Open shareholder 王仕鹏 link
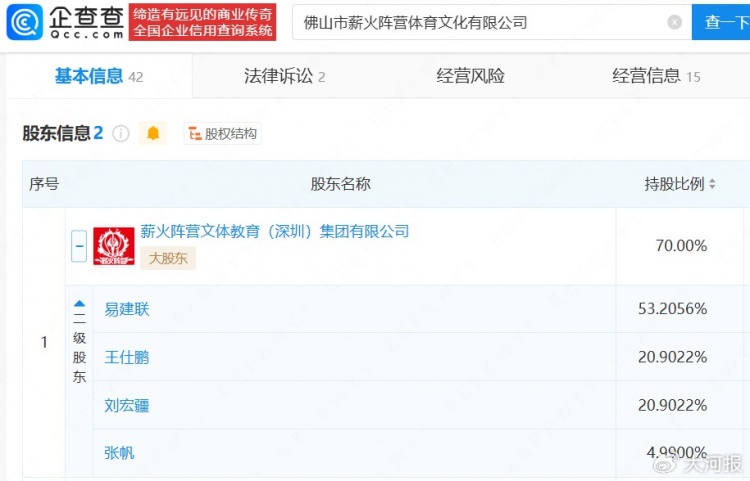Image resolution: width=750 pixels, height=481 pixels. [127, 357]
